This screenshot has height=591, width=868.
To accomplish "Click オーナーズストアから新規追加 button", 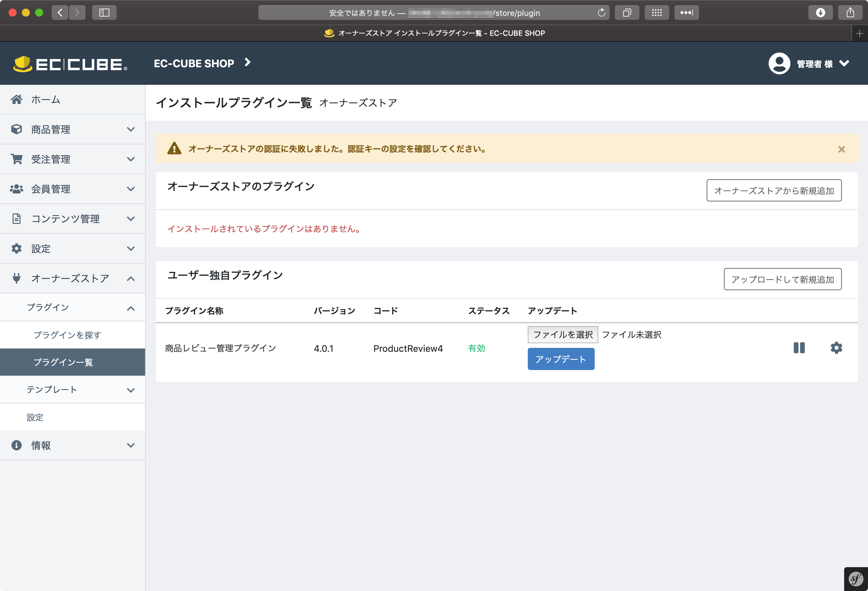I will click(774, 190).
